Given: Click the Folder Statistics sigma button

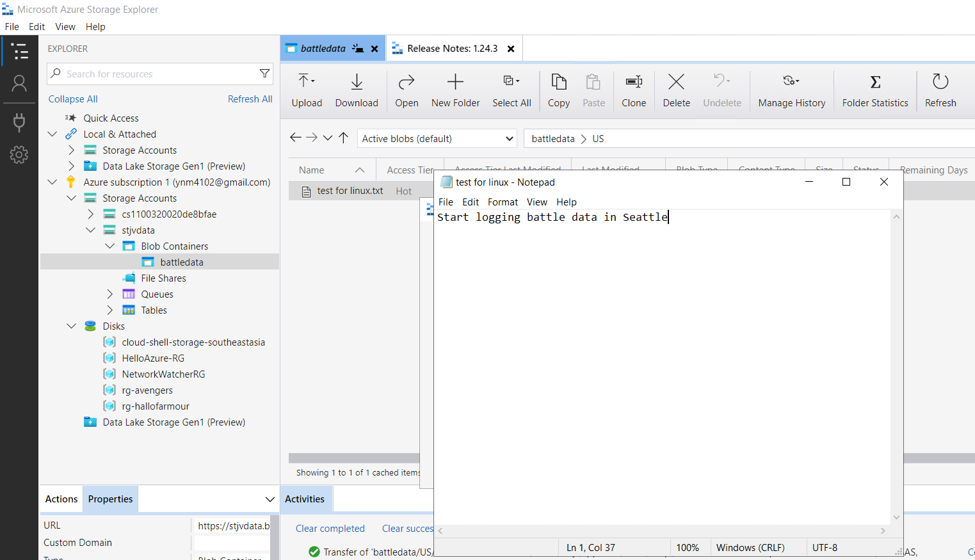Looking at the screenshot, I should coord(875,90).
